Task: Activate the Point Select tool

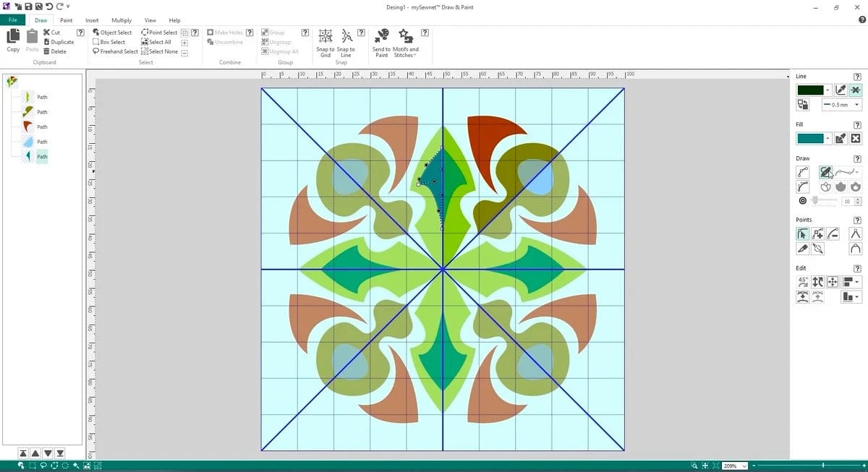Action: [158, 32]
